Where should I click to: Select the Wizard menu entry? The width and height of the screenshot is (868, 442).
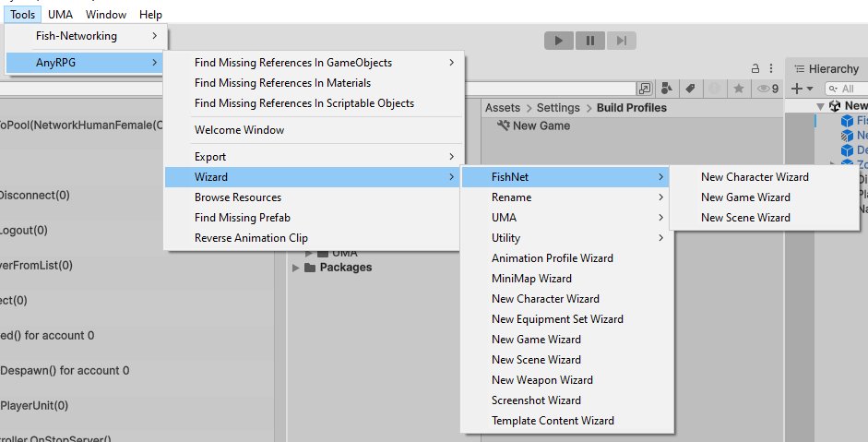pyautogui.click(x=312, y=177)
